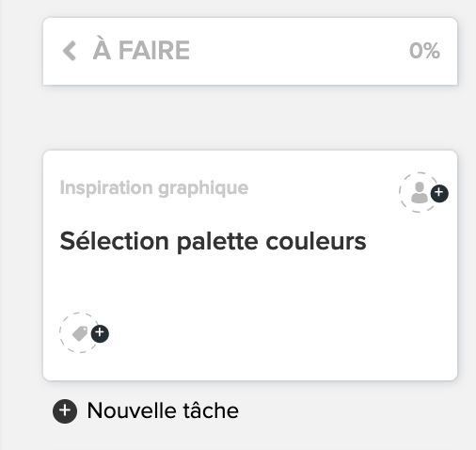This screenshot has height=450, width=476.
Task: Click the plus badge beside the tag icon
Action: pos(100,333)
